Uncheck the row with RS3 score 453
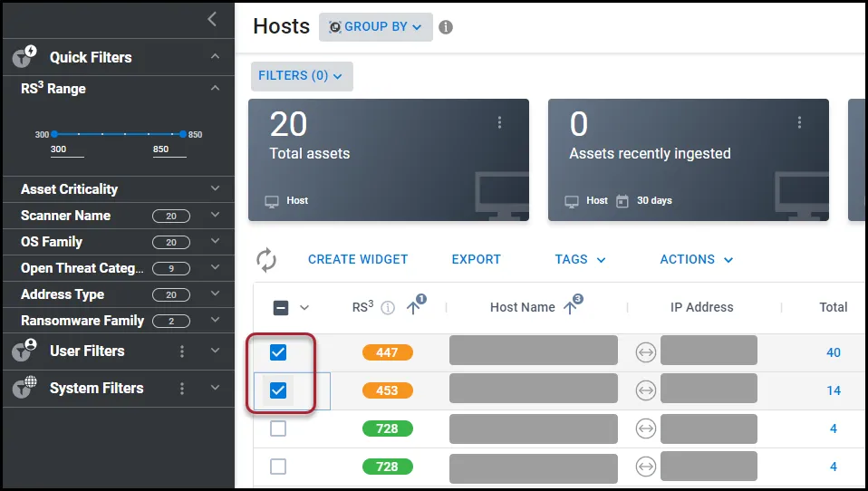 point(278,390)
